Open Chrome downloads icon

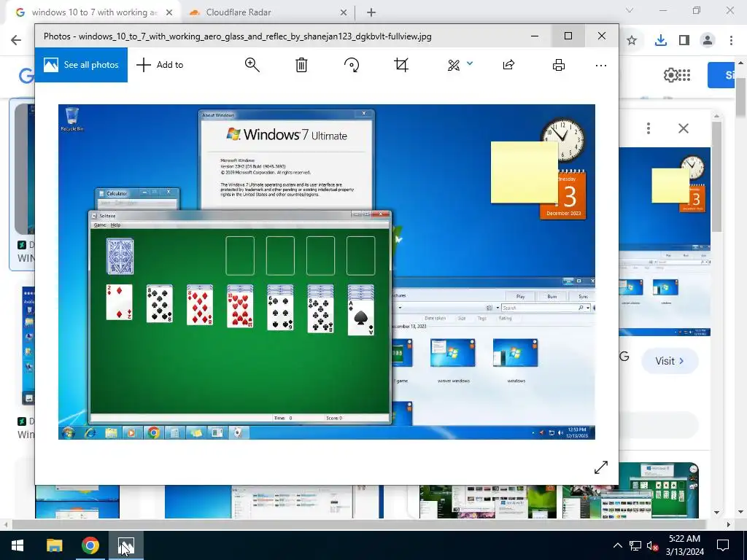tap(660, 41)
